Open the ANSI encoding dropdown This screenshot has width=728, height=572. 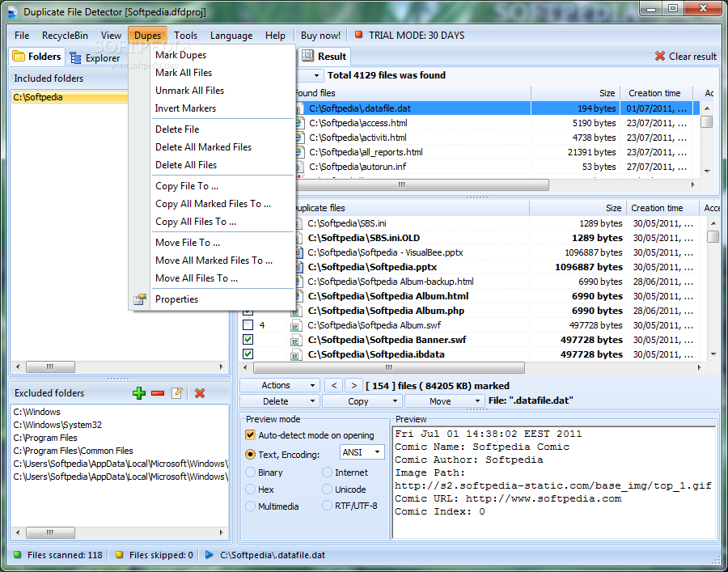362,451
